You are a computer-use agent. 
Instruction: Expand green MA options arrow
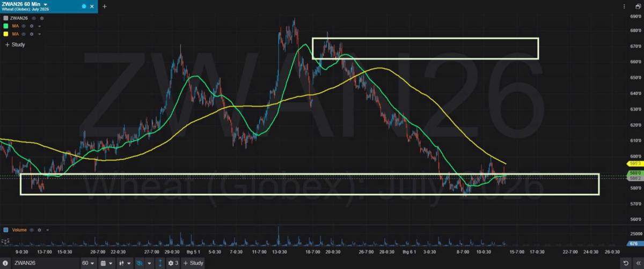39,26
